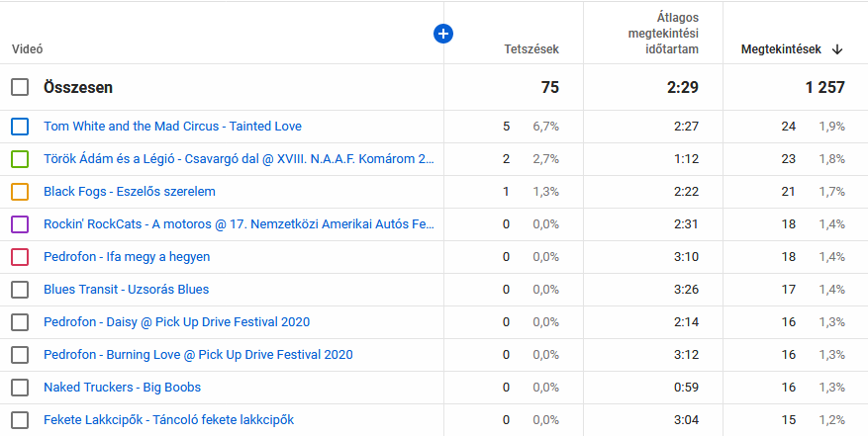868x436 pixels.
Task: Check the Blues Transit row checkbox
Action: click(x=20, y=290)
